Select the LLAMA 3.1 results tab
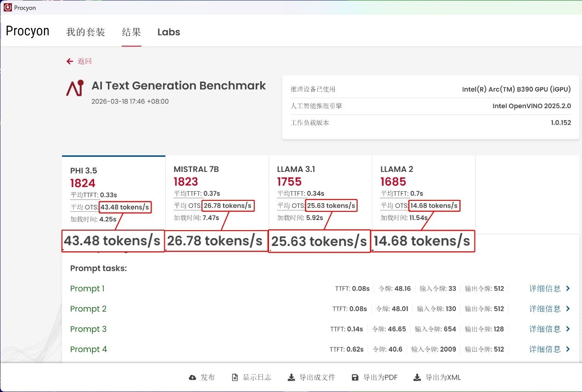 click(x=296, y=169)
